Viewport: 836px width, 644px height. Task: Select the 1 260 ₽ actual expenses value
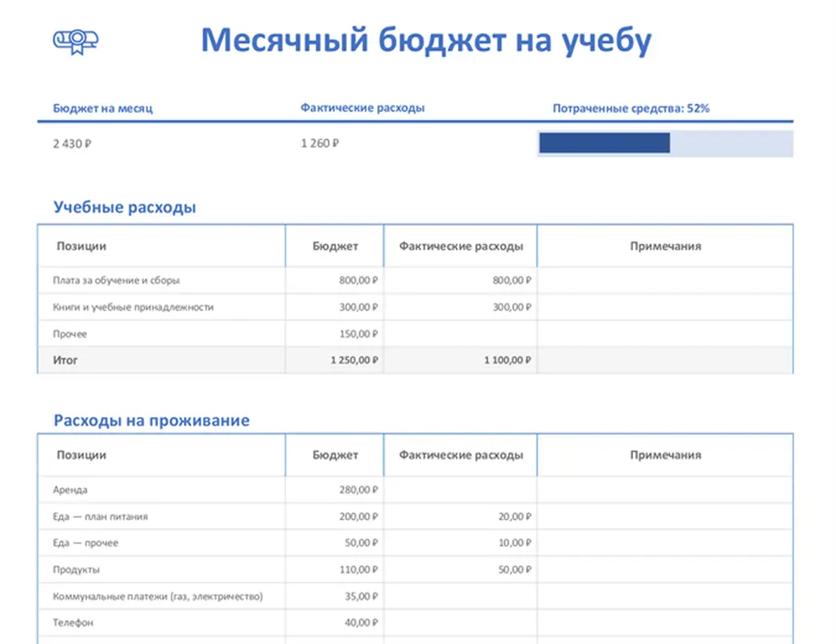(319, 143)
